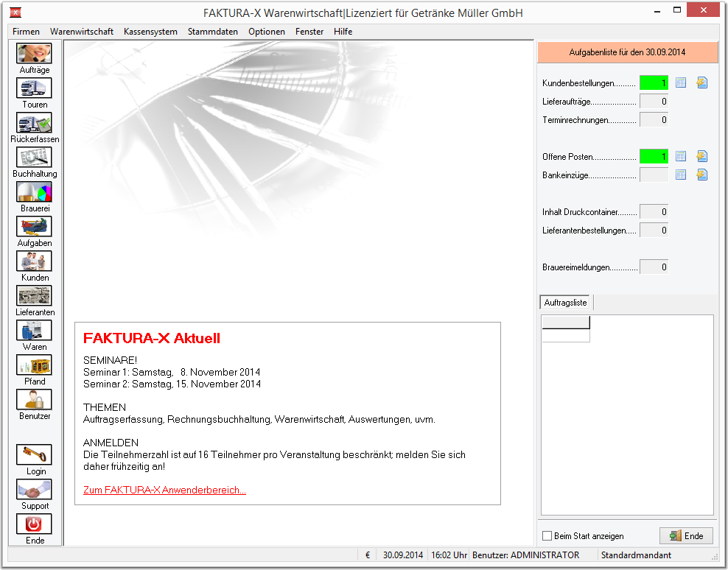Follow the Zum FAKTURA-X Anwenderbereich link
This screenshot has height=570, width=728.
pos(164,490)
